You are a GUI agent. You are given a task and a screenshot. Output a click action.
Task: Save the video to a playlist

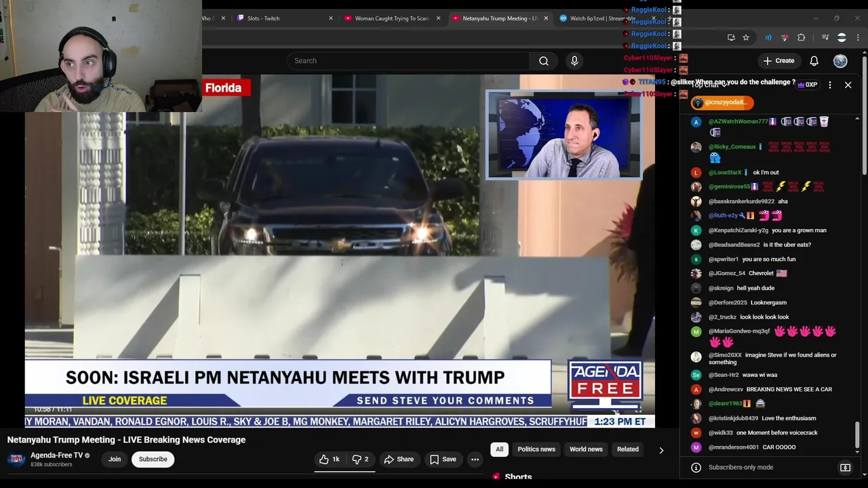click(x=442, y=459)
